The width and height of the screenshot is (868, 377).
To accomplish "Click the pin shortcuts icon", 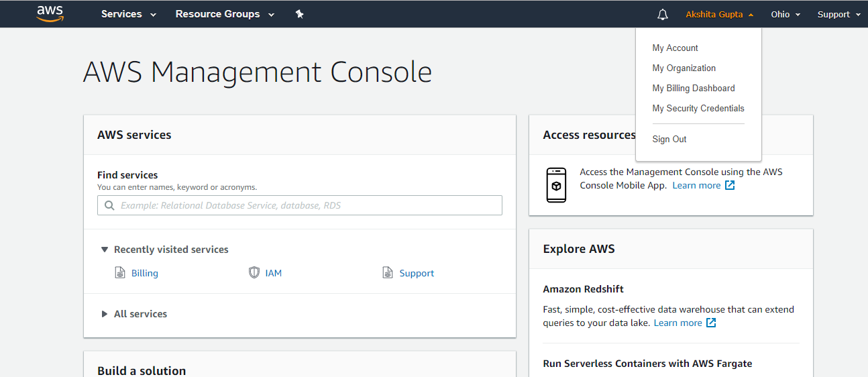I will tap(300, 14).
